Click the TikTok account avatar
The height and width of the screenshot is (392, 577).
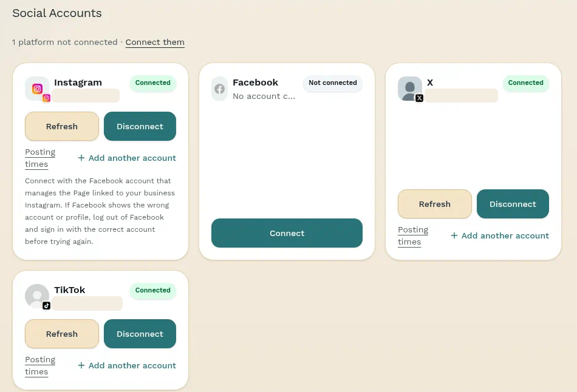[x=37, y=296]
